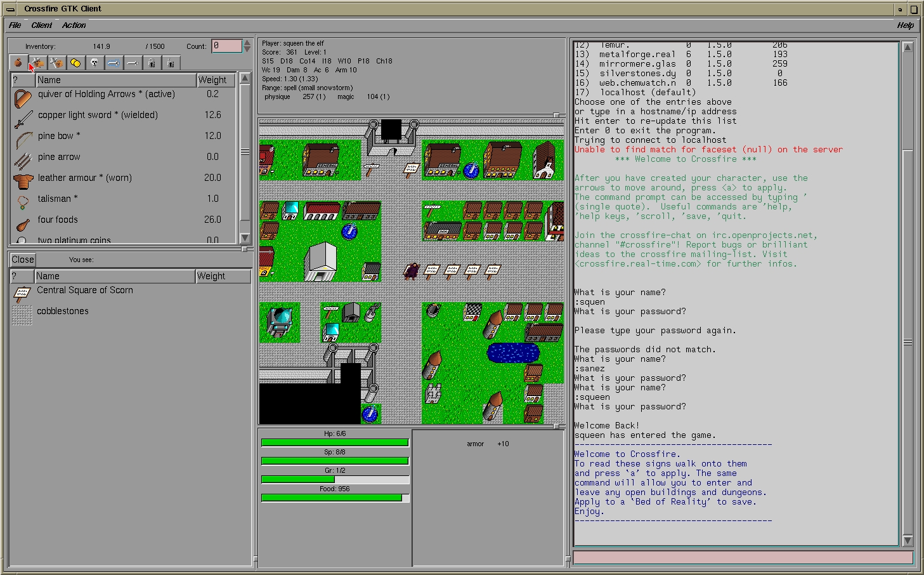Click the inventory '?' column header
This screenshot has height=575, width=924.
click(x=23, y=80)
